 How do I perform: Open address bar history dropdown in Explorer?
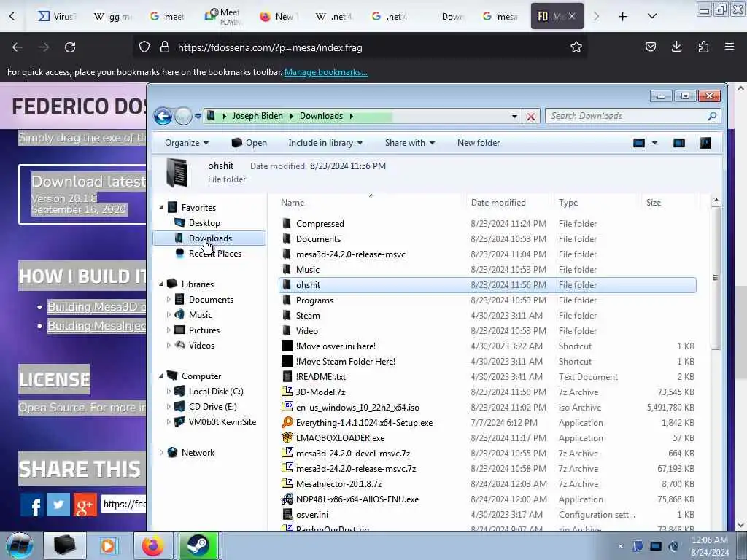coord(514,116)
